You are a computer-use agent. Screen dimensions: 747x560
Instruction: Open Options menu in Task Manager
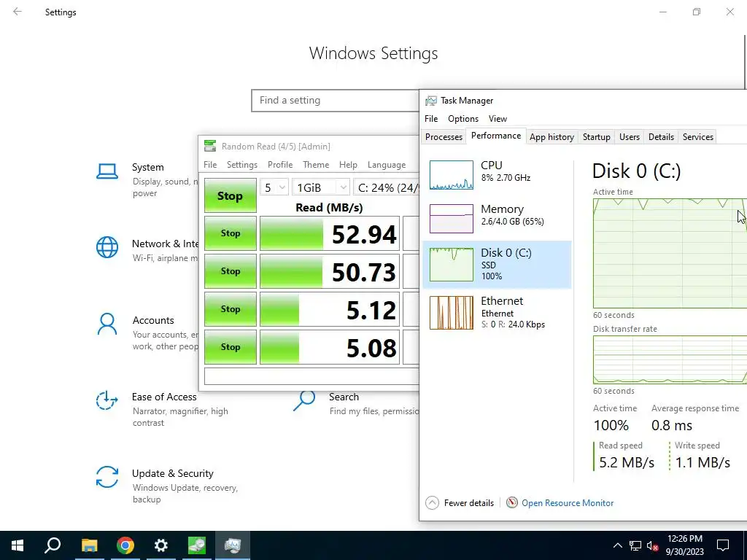(463, 119)
